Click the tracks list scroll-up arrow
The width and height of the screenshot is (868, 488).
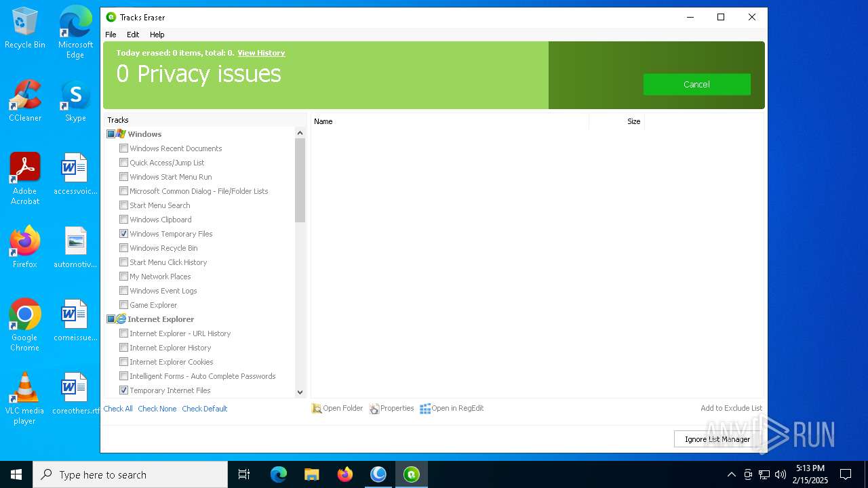pos(300,134)
